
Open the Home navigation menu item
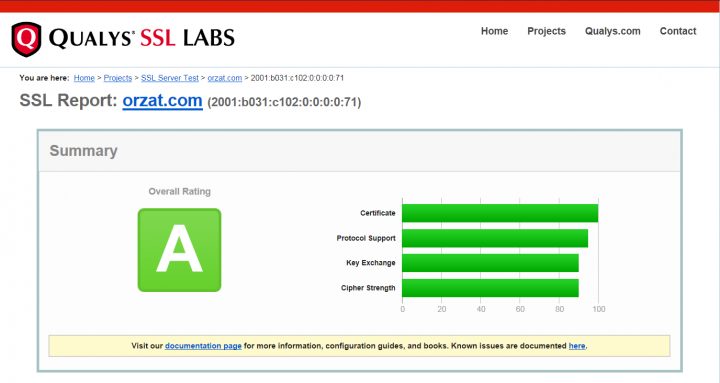pyautogui.click(x=494, y=31)
